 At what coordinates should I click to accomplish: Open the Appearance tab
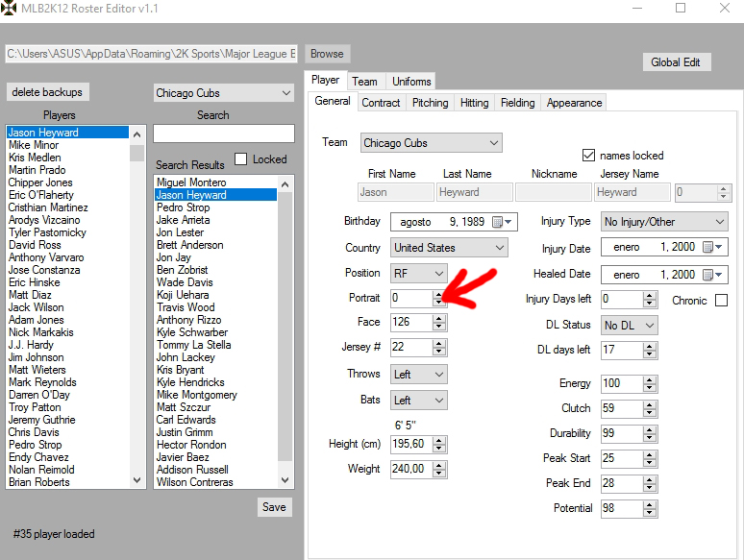pyautogui.click(x=574, y=103)
